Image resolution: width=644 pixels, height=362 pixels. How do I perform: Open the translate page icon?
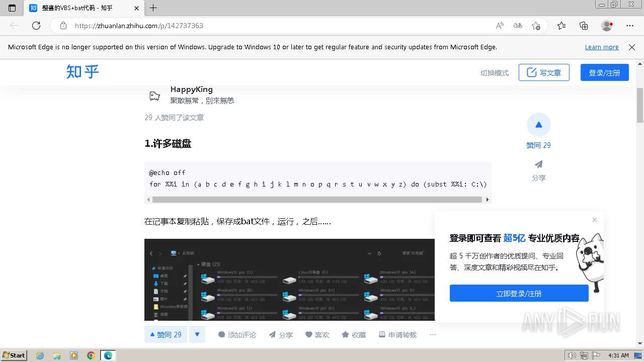[x=518, y=26]
